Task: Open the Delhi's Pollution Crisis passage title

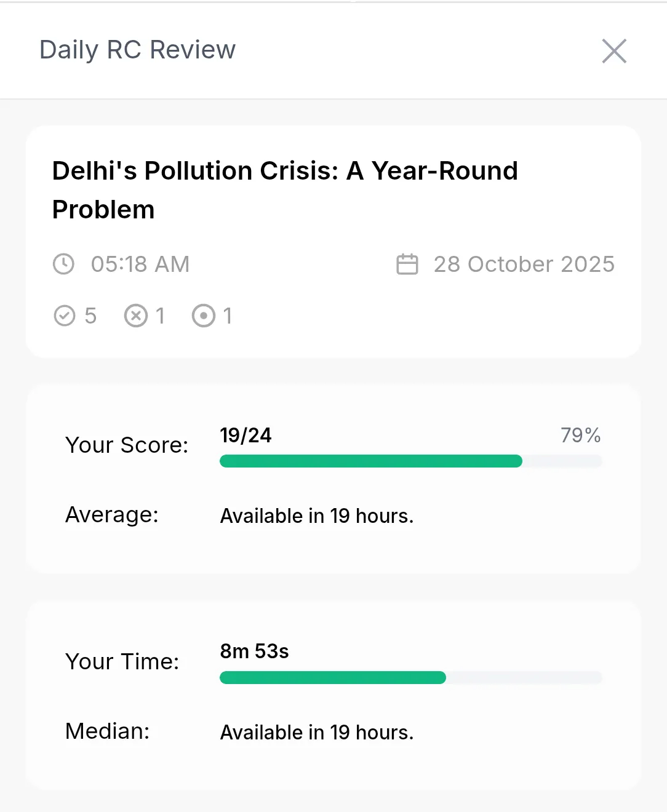Action: point(285,189)
